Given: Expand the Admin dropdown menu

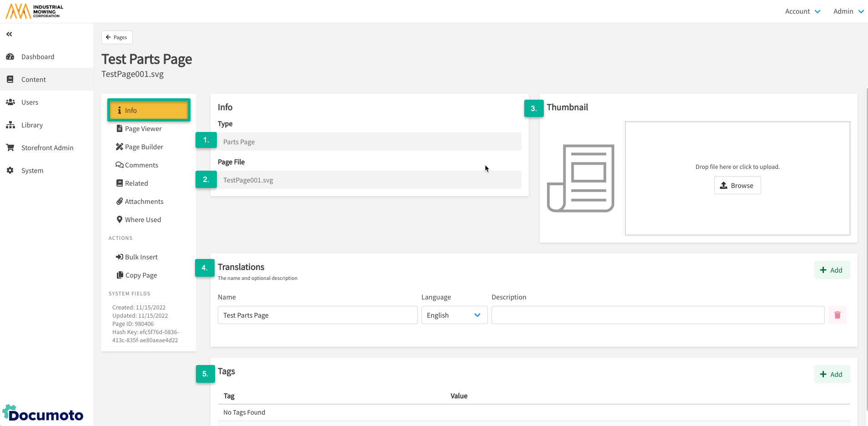Looking at the screenshot, I should point(848,11).
